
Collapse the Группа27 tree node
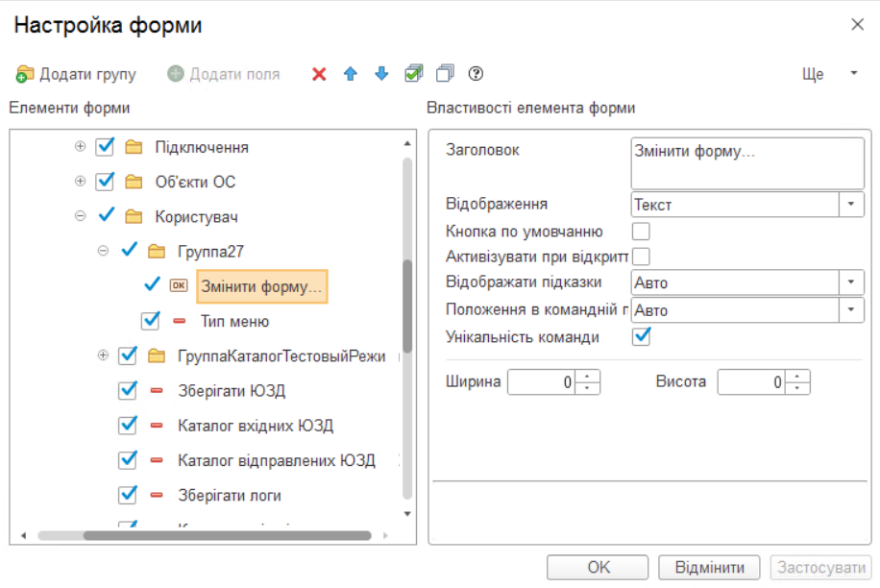(x=104, y=251)
